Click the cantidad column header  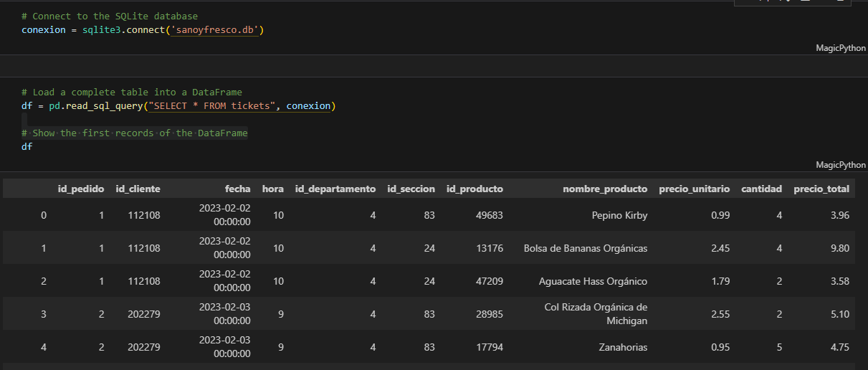coord(762,189)
